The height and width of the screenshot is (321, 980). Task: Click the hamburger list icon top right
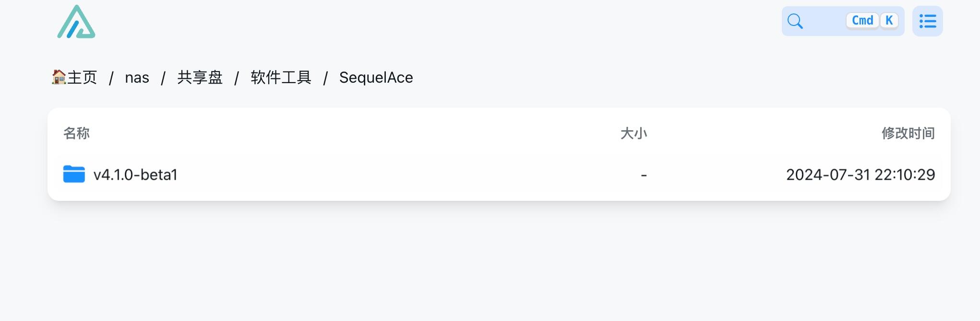(x=927, y=21)
